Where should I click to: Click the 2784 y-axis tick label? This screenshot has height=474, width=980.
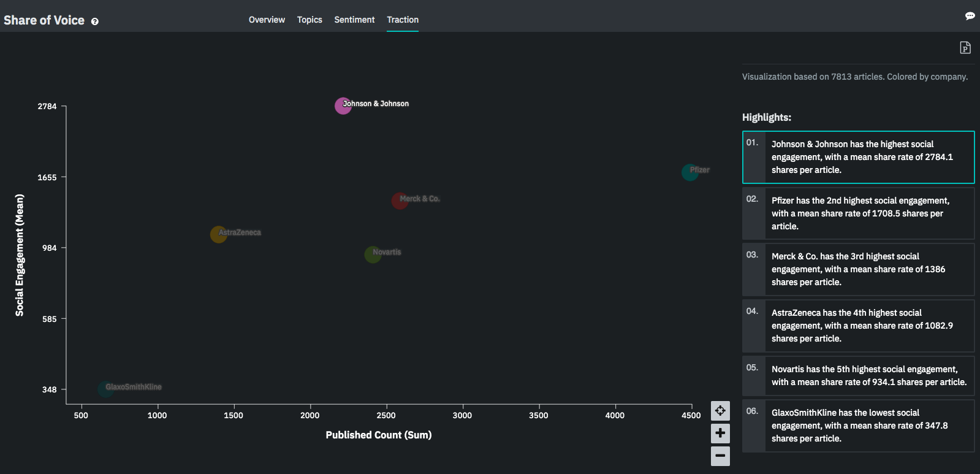[47, 106]
